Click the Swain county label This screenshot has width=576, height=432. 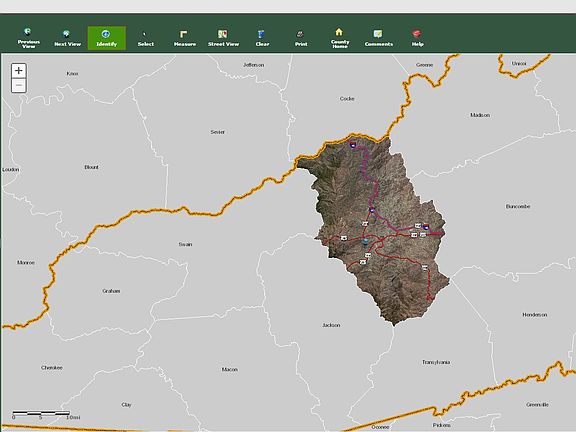tap(186, 244)
